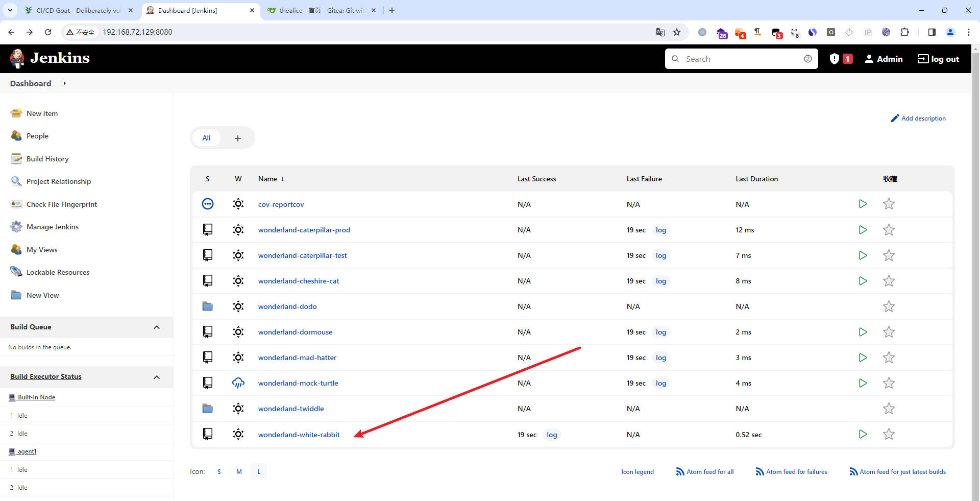Reload the page in Chrome
980x501 pixels.
click(48, 32)
